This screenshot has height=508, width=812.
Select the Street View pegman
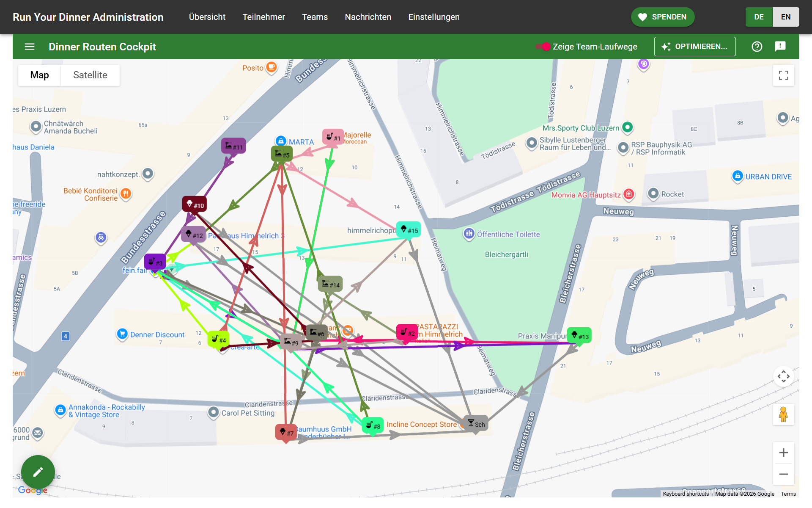(x=783, y=414)
